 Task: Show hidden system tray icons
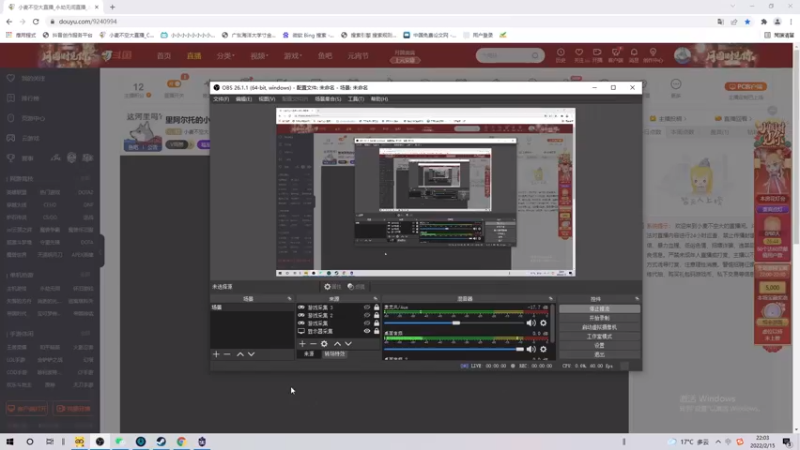[x=718, y=442]
